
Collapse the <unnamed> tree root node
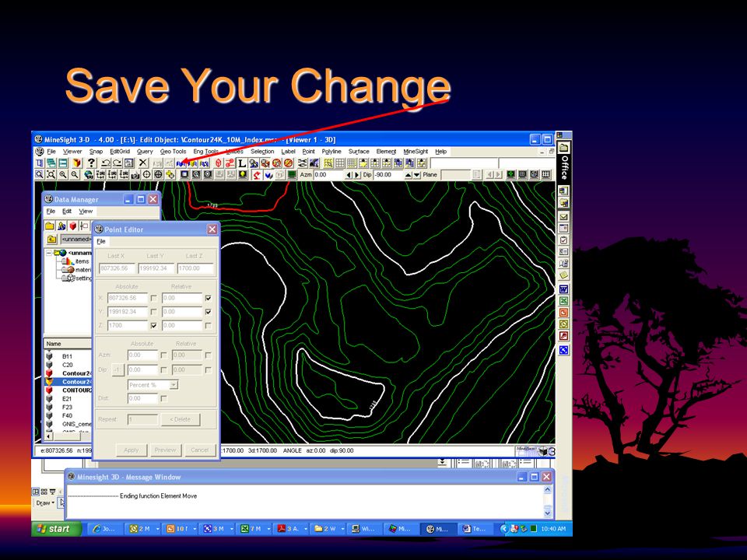tap(49, 253)
